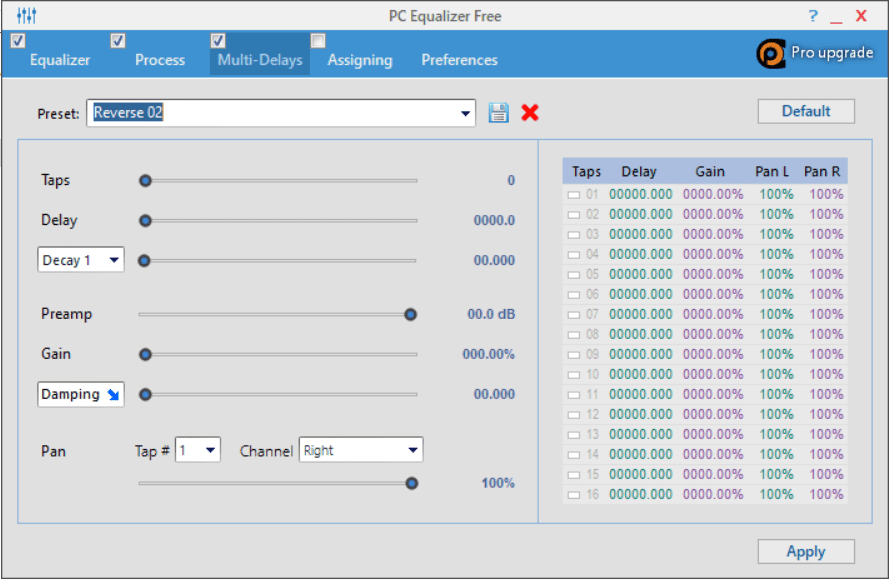Image resolution: width=889 pixels, height=579 pixels.
Task: Enable tap 11 checkbox in taps table
Action: (574, 395)
